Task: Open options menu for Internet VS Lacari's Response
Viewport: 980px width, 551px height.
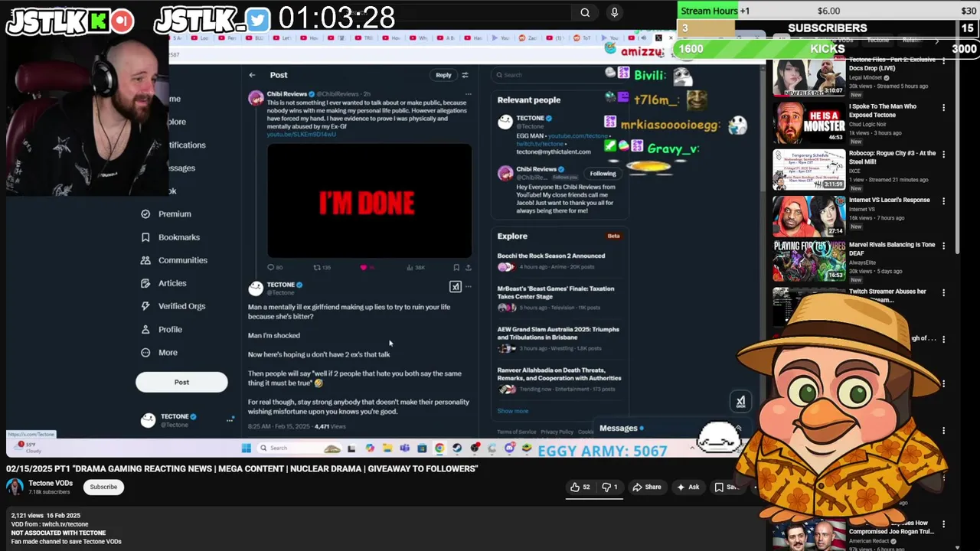Action: [943, 201]
